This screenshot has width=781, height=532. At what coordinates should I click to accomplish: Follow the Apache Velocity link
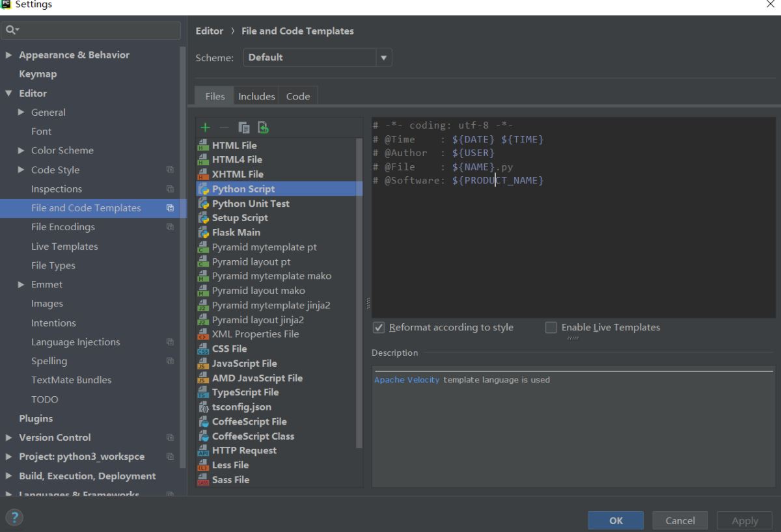407,380
